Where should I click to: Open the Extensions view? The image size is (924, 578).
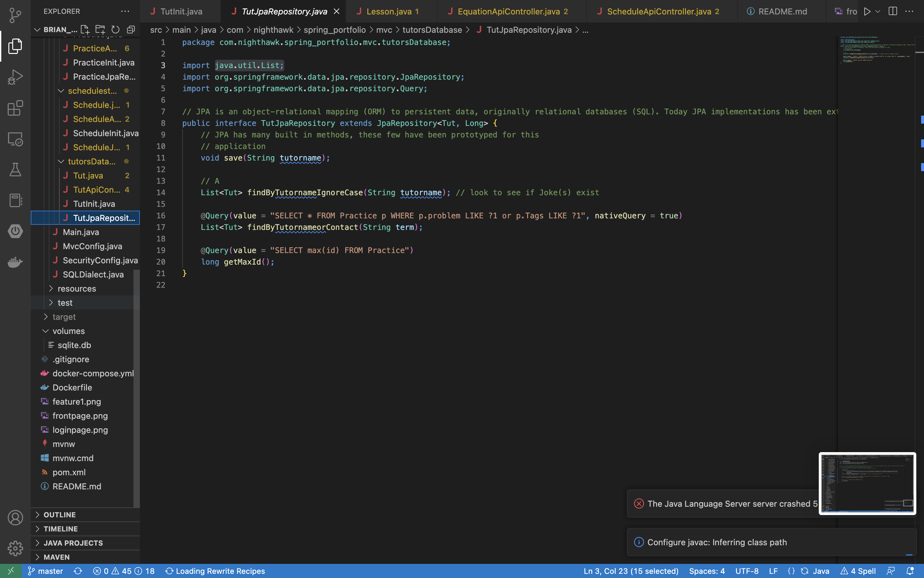(x=15, y=108)
